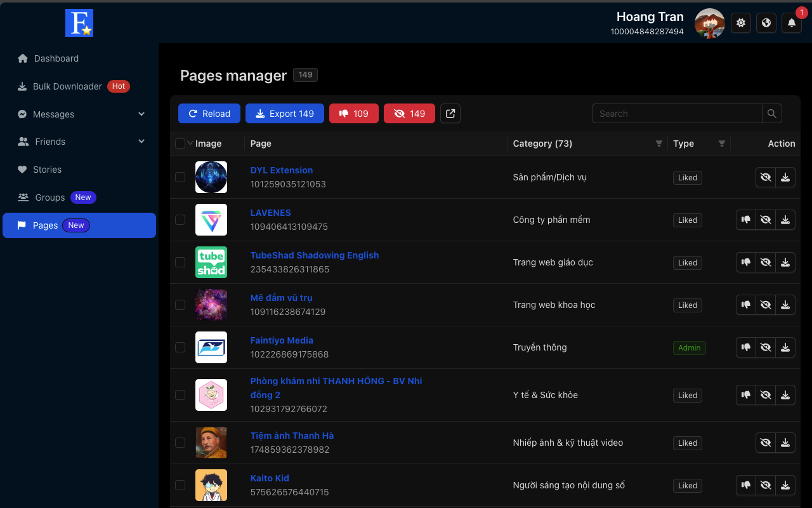Image resolution: width=812 pixels, height=508 pixels.
Task: Unlike the Kaito Kid page
Action: [746, 485]
